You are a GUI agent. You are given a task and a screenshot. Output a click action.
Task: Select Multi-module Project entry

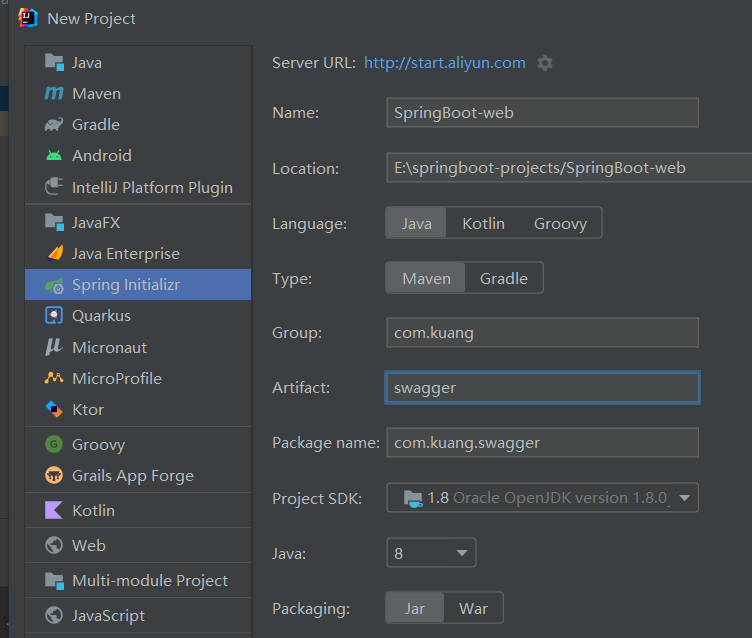pyautogui.click(x=138, y=580)
